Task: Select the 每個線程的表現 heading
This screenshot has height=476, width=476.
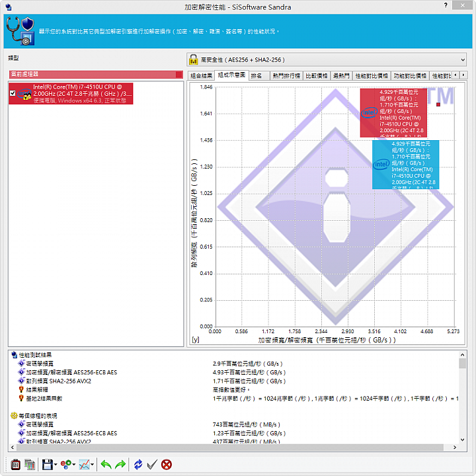Action: [38, 416]
